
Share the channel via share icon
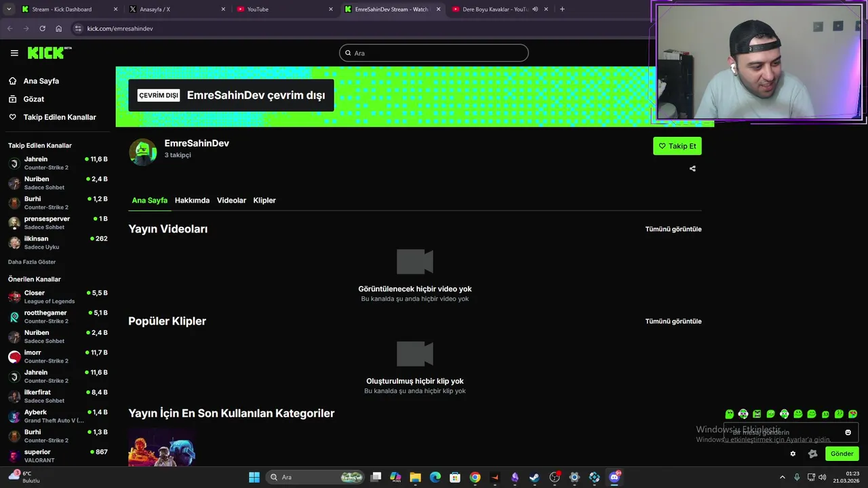[x=692, y=169]
